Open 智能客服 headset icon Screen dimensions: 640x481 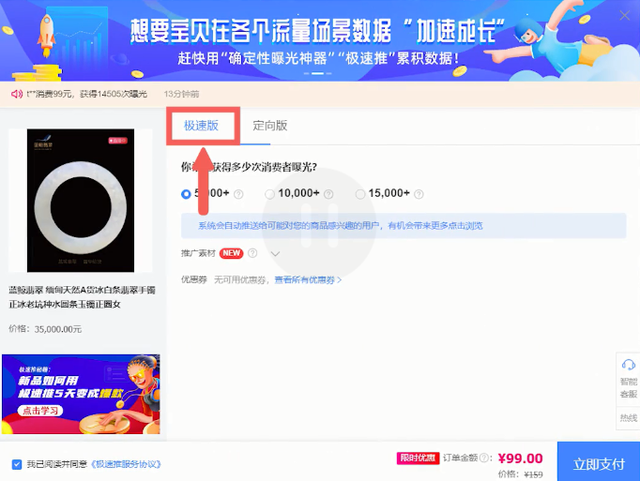(x=628, y=364)
